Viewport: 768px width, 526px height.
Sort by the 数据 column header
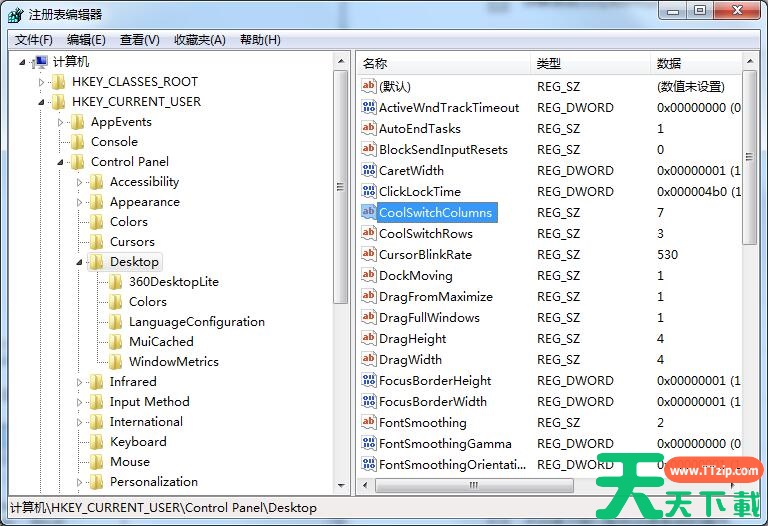[x=696, y=64]
